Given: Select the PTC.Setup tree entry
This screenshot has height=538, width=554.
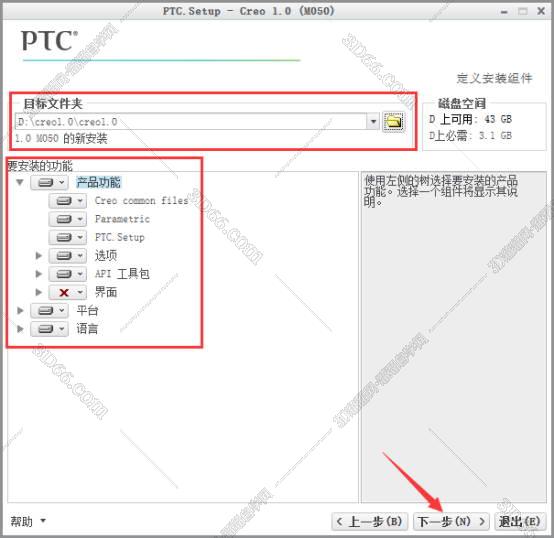Looking at the screenshot, I should point(120,237).
